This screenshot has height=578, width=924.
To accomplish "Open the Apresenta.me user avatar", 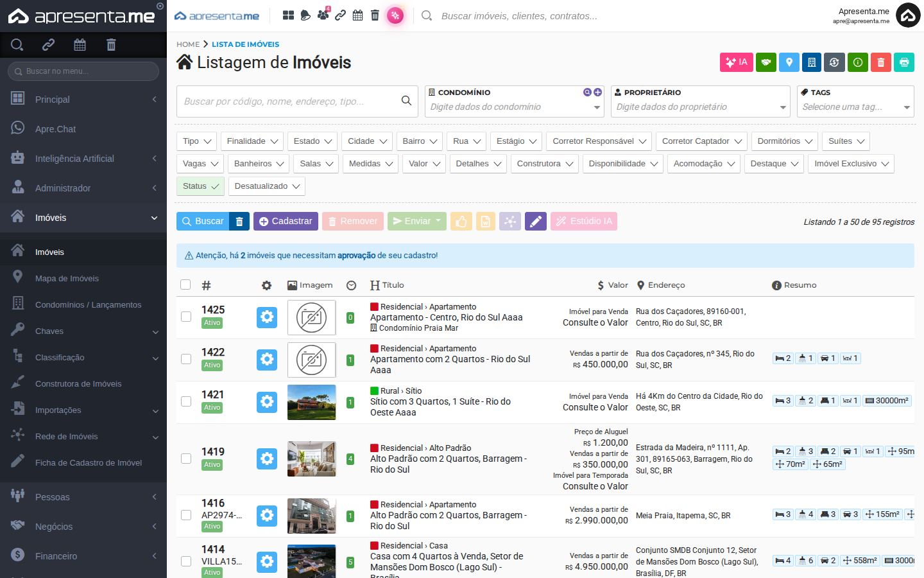I will (908, 16).
